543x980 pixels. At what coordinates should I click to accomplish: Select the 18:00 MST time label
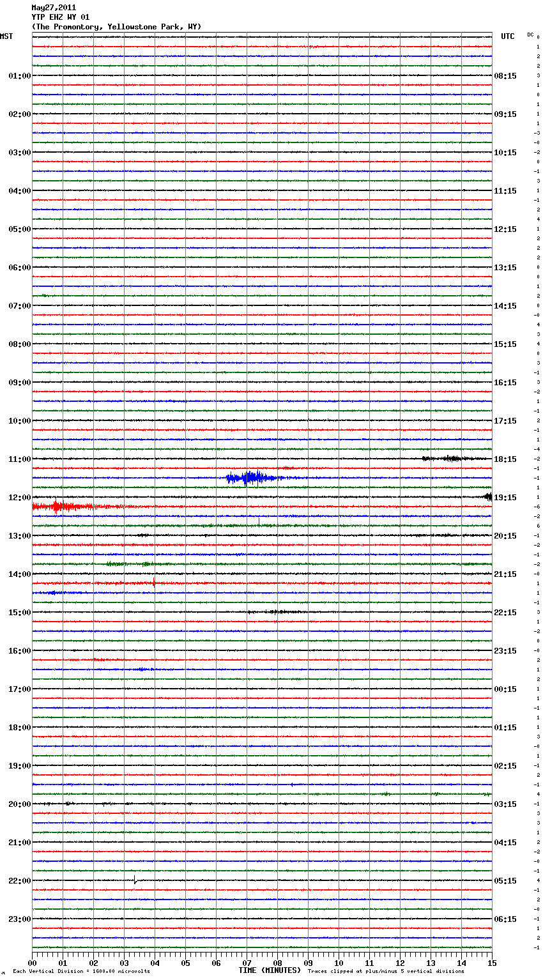[x=19, y=728]
